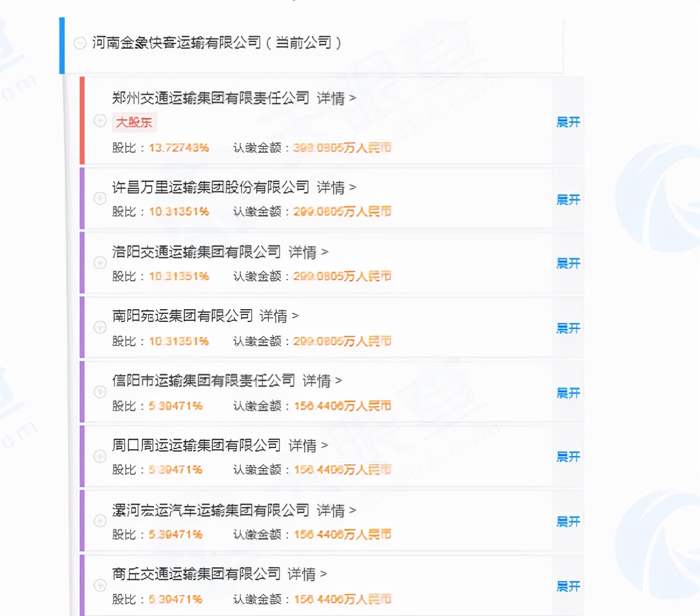Click the plus icon beside 漯河宏运汽车运输集团有限公司

tap(100, 521)
